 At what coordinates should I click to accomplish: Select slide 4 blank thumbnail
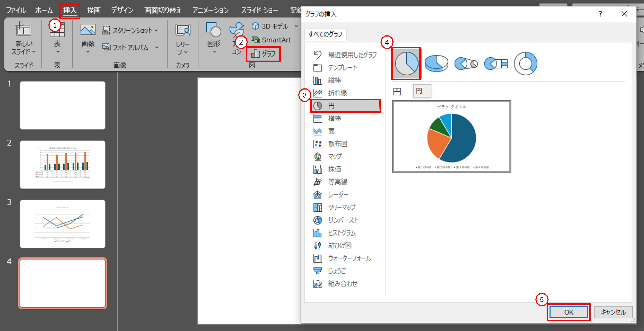(x=63, y=283)
